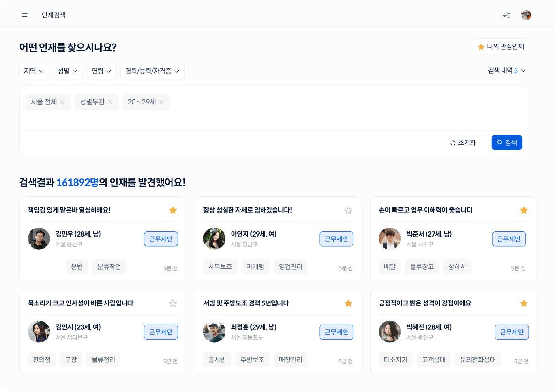Favorite 이연지's profile with the star
This screenshot has height=392, width=555.
pos(348,210)
